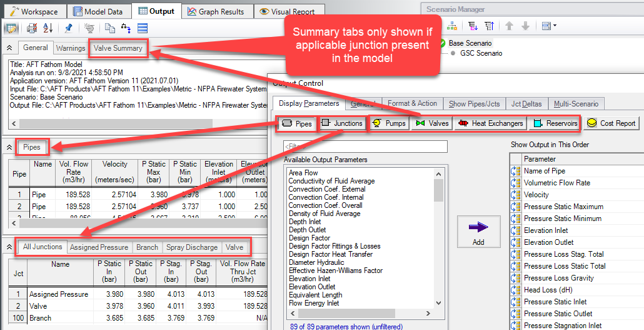The image size is (644, 330).
Task: Open Output Control from the toolbar icon
Action: coord(11,28)
